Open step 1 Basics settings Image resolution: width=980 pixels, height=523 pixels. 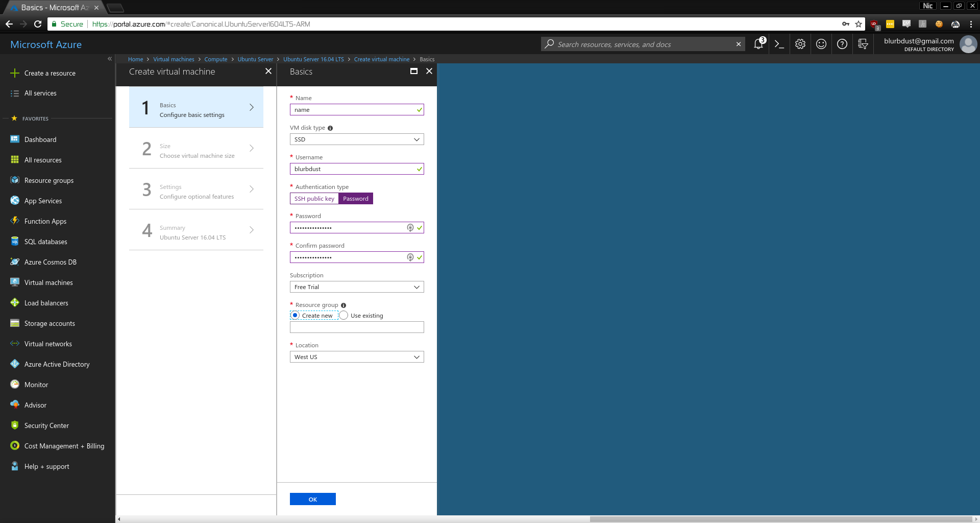pos(196,107)
